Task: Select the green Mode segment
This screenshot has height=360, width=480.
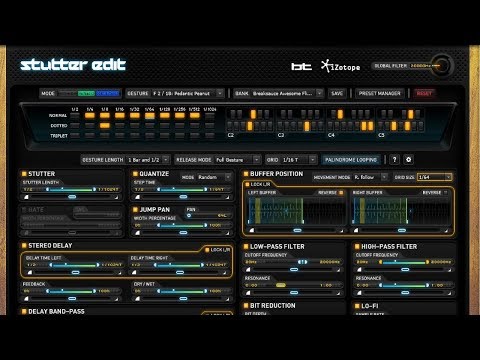Action: coord(86,93)
